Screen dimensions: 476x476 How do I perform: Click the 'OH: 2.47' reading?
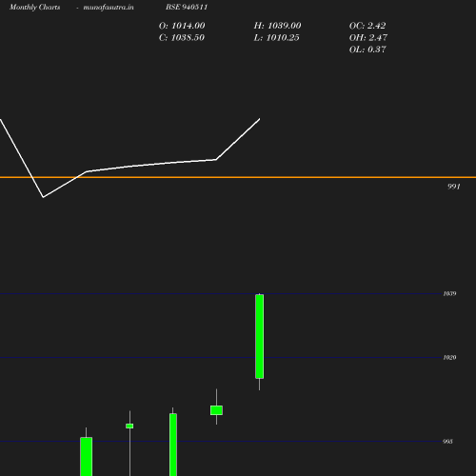click(368, 38)
